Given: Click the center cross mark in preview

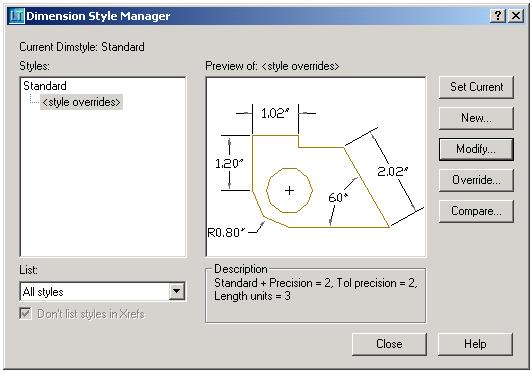Looking at the screenshot, I should coord(289,190).
